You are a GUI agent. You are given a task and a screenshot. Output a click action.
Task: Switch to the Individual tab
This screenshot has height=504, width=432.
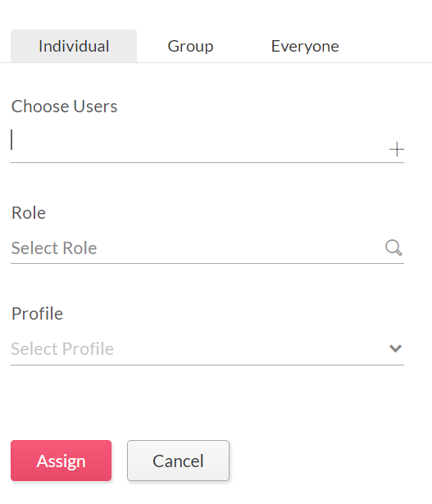coord(74,46)
